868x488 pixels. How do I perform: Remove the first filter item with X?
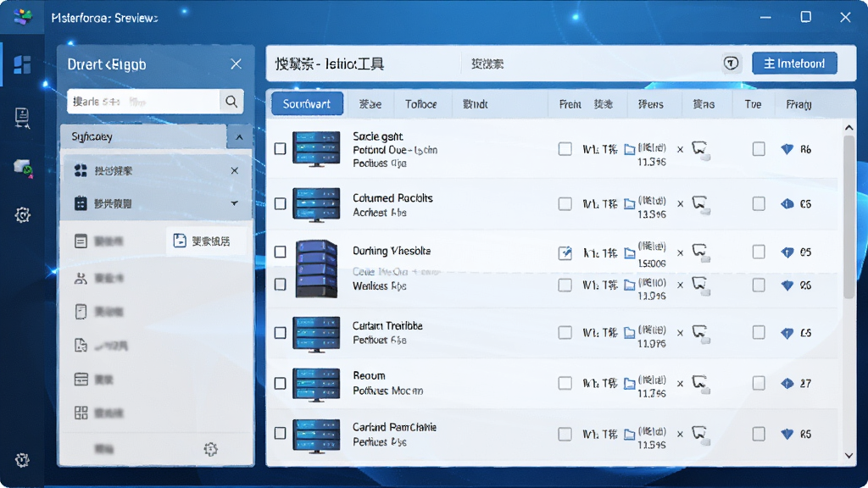235,170
